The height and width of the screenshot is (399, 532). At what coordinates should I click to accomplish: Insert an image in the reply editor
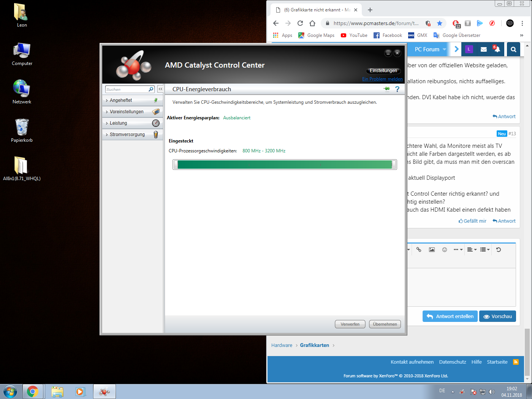tap(432, 250)
